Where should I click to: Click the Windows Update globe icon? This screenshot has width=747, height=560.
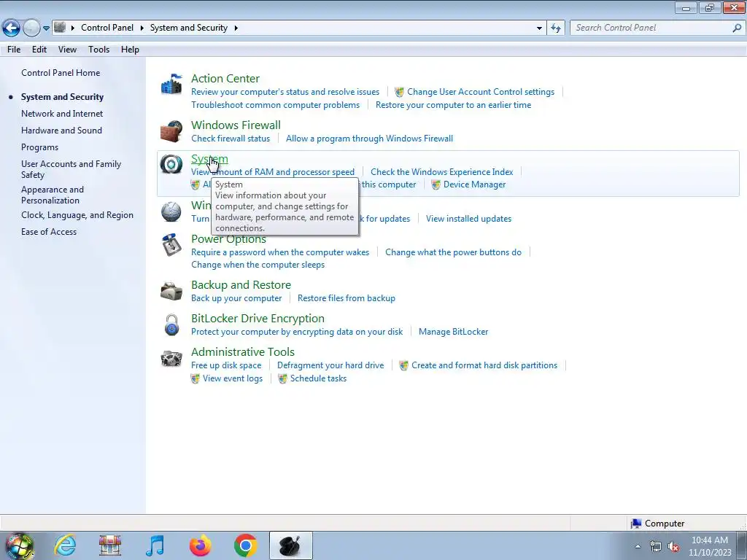171,211
